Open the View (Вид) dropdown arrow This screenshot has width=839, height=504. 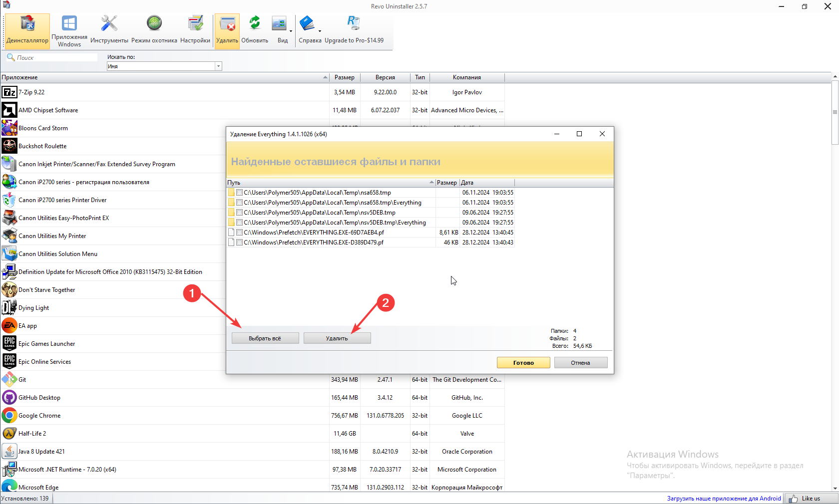coord(291,31)
